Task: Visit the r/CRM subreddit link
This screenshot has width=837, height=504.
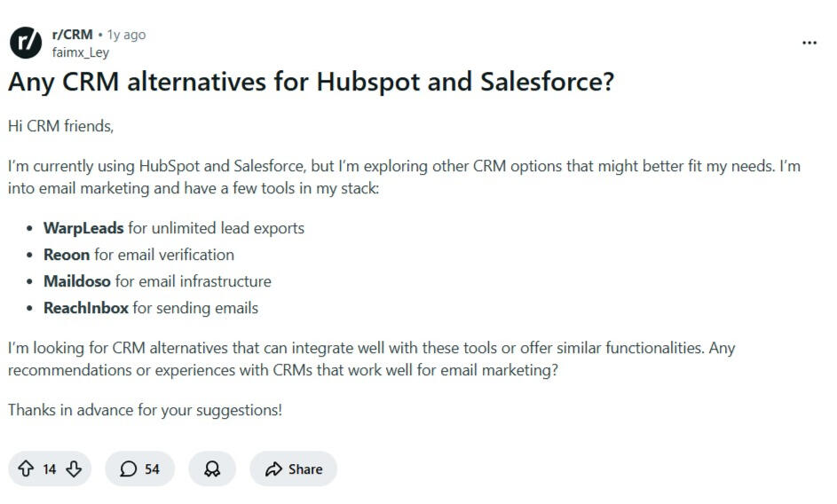Action: (72, 35)
